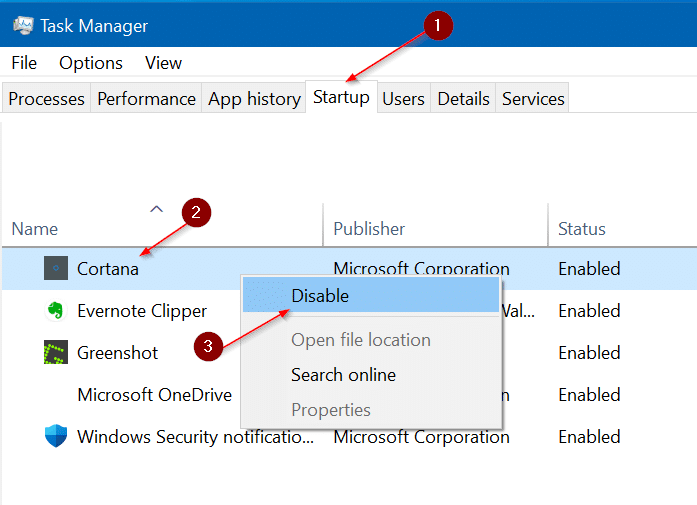Choose Disable in the context menu
The width and height of the screenshot is (697, 505).
371,296
